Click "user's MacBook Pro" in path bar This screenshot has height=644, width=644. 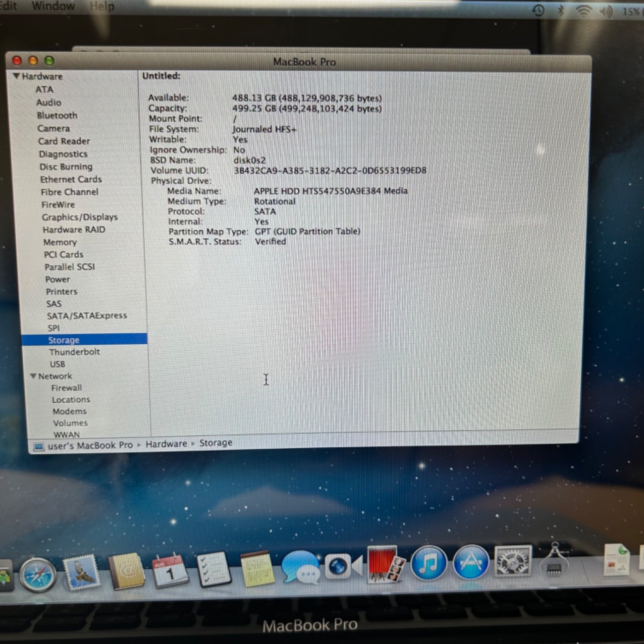(x=90, y=445)
